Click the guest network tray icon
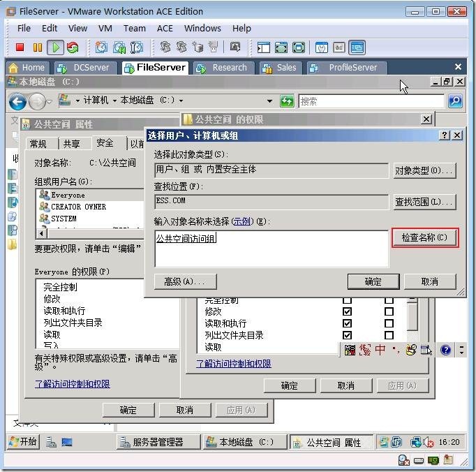The height and width of the screenshot is (472, 476). point(415,442)
